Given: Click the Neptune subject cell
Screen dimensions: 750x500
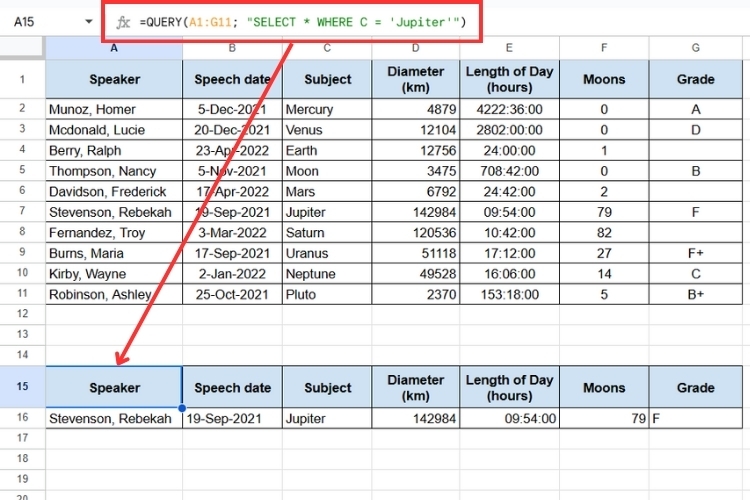Looking at the screenshot, I should (x=327, y=274).
